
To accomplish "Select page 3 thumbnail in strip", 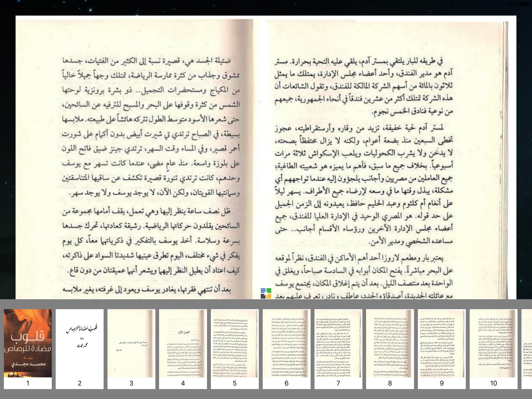I will tap(131, 349).
